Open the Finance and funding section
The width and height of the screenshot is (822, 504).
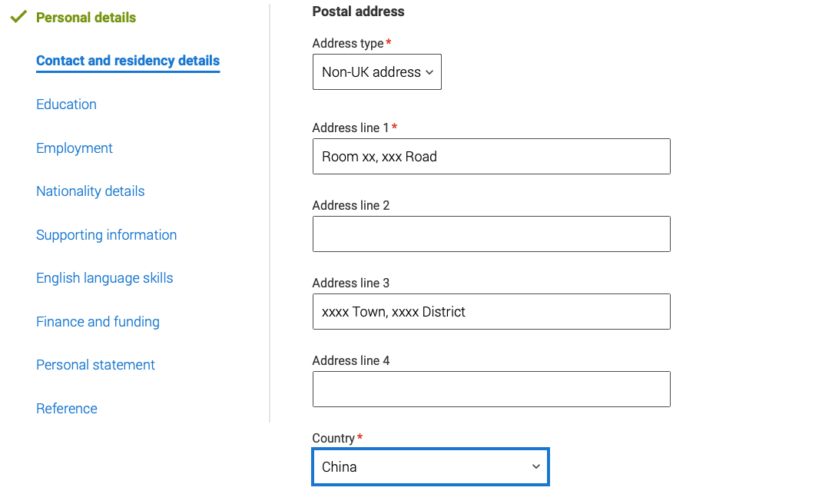click(98, 322)
